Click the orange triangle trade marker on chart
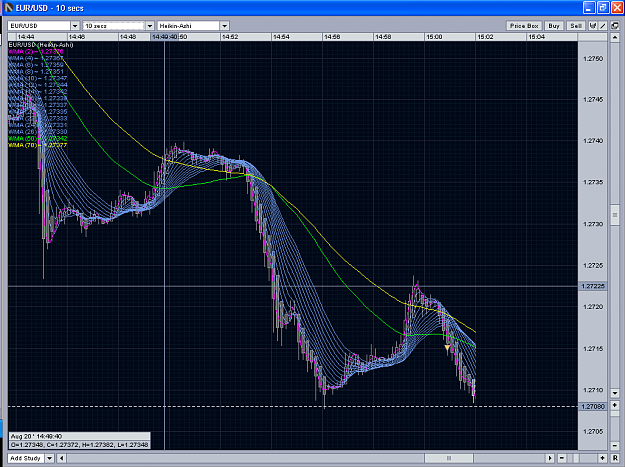The image size is (625, 467). pos(447,348)
